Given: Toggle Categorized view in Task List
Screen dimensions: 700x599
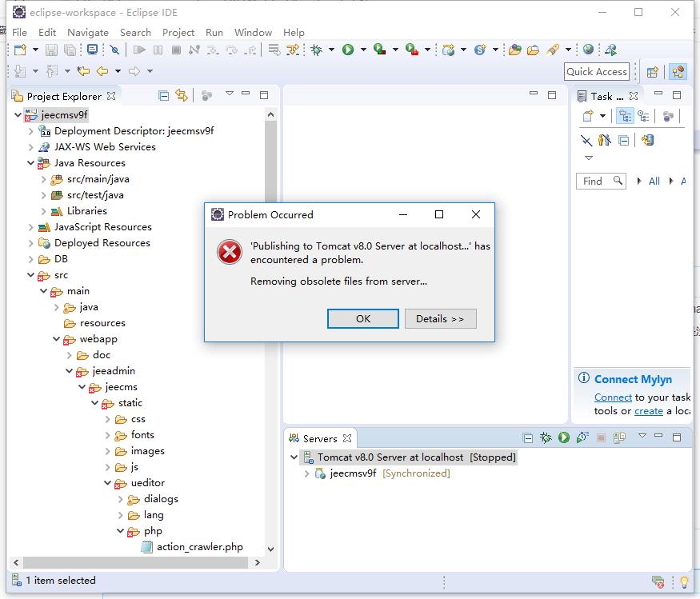Looking at the screenshot, I should pyautogui.click(x=625, y=116).
